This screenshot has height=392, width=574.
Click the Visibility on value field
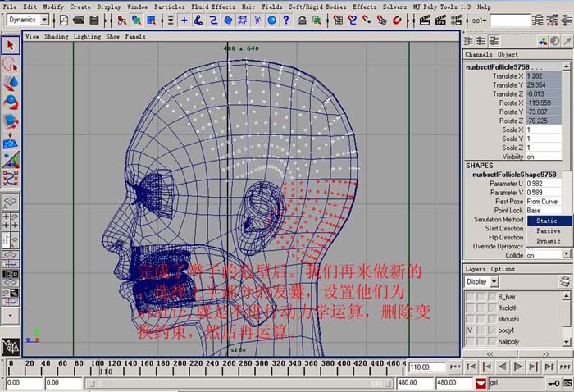coord(544,157)
